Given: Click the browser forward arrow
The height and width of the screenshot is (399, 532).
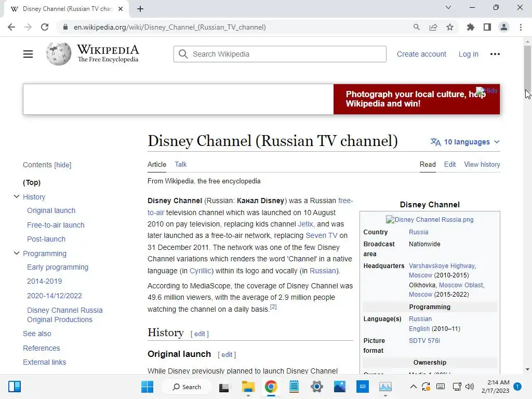Looking at the screenshot, I should [28, 27].
